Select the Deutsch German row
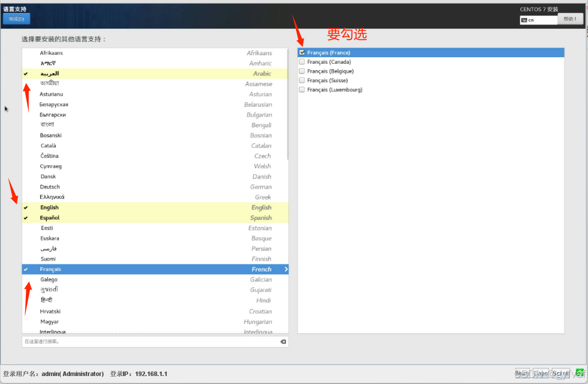 click(154, 187)
